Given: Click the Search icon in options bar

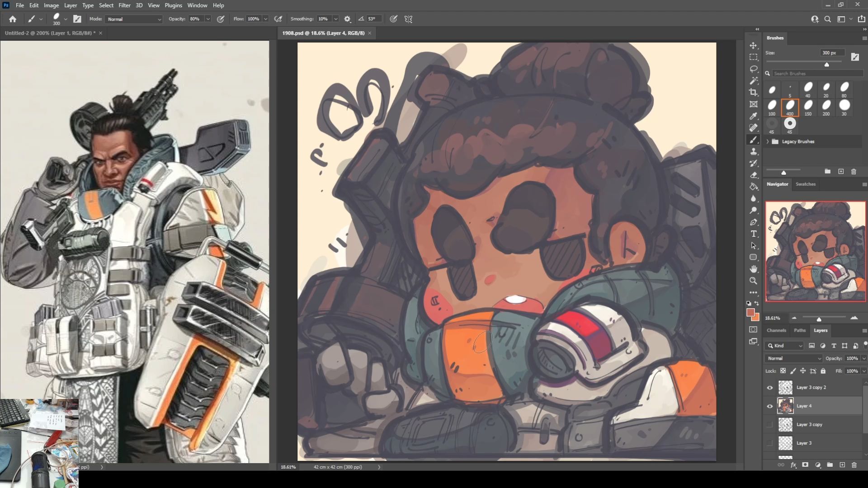Looking at the screenshot, I should tap(827, 19).
